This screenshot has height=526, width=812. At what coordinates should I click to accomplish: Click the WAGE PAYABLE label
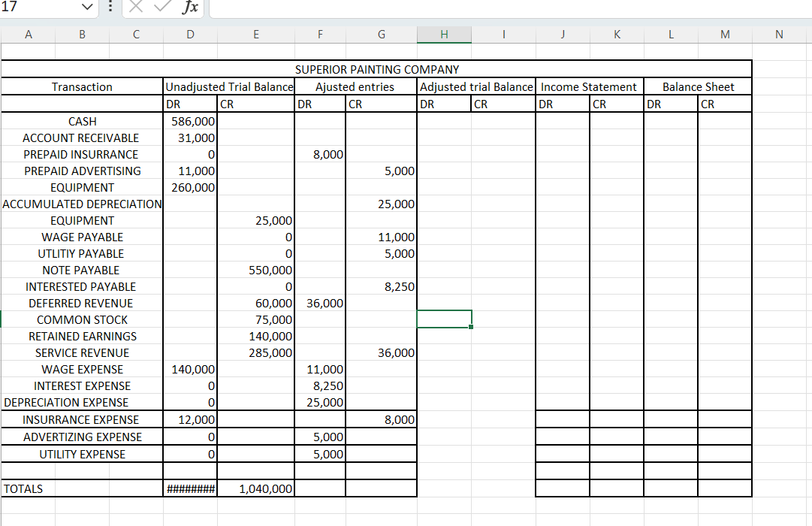click(x=83, y=237)
